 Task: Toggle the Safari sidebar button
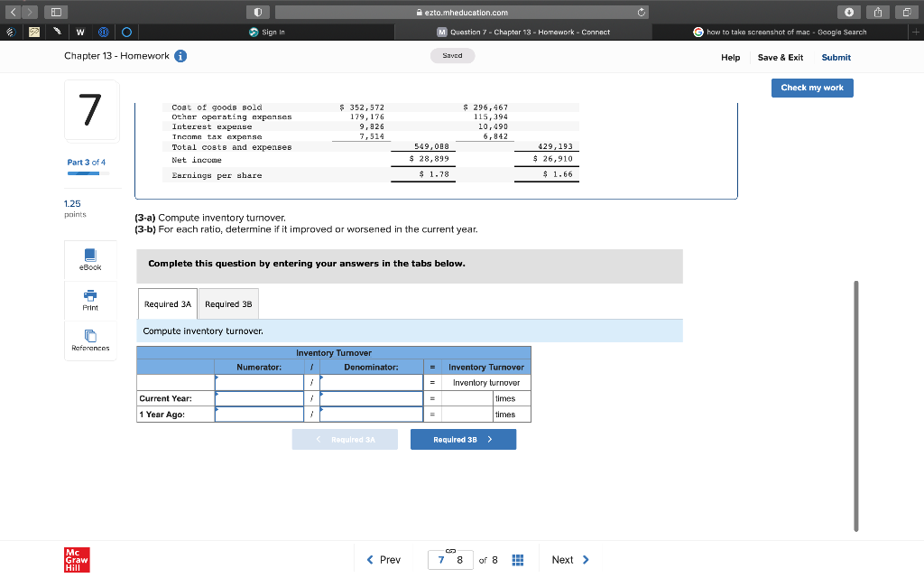coord(56,12)
